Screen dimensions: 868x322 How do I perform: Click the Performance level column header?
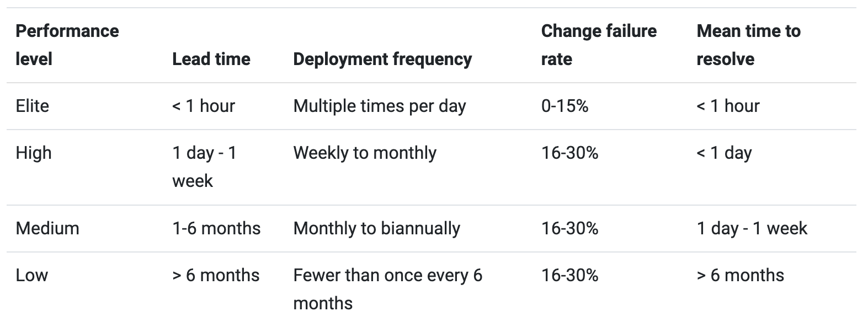tap(67, 45)
